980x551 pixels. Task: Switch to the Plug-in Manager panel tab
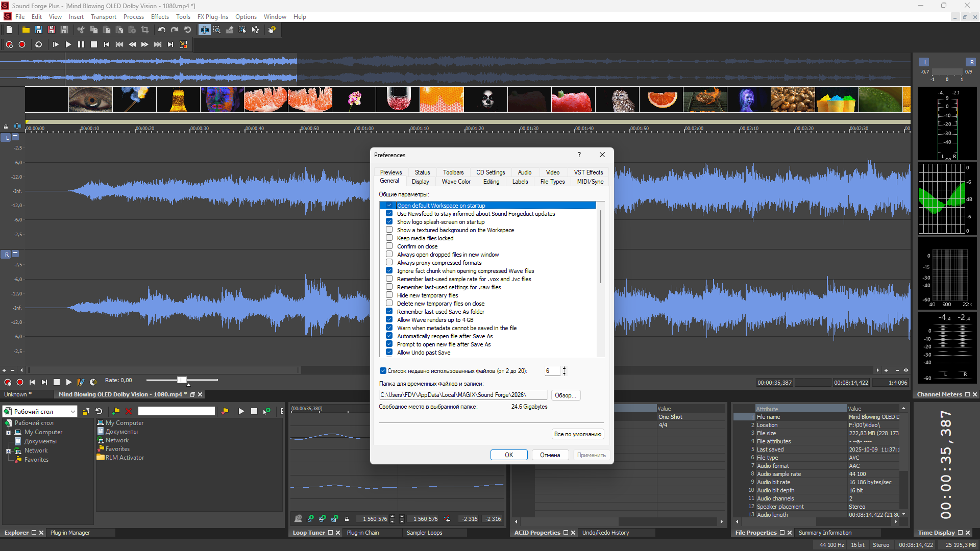70,533
